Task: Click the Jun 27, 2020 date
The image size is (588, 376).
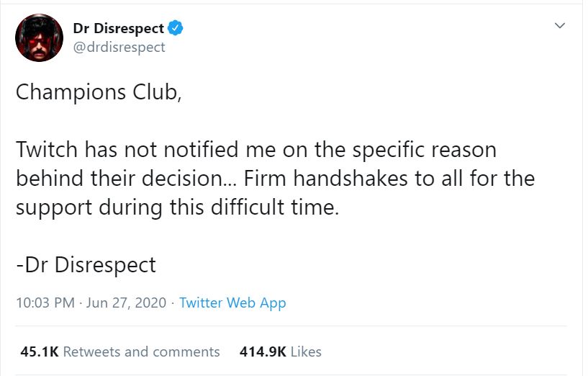Action: pos(126,303)
